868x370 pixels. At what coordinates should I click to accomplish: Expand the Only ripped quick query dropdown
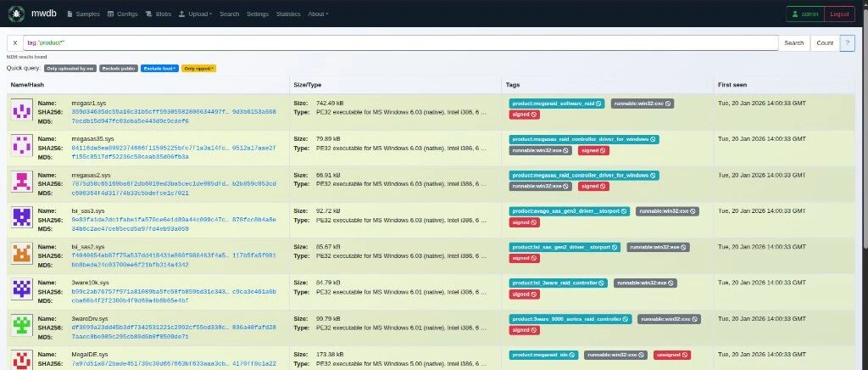tap(198, 69)
